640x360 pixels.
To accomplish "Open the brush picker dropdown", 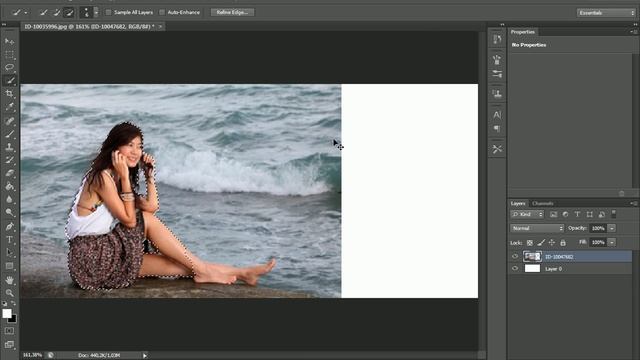I will (x=96, y=13).
